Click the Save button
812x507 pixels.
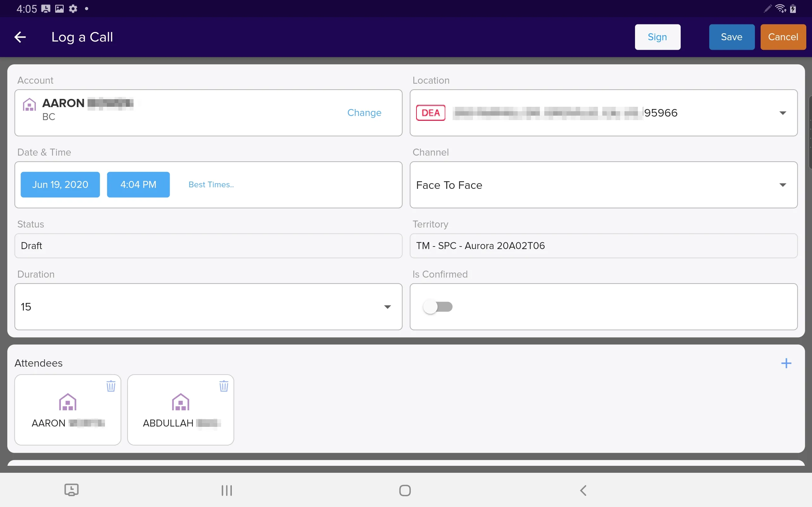[x=731, y=37]
